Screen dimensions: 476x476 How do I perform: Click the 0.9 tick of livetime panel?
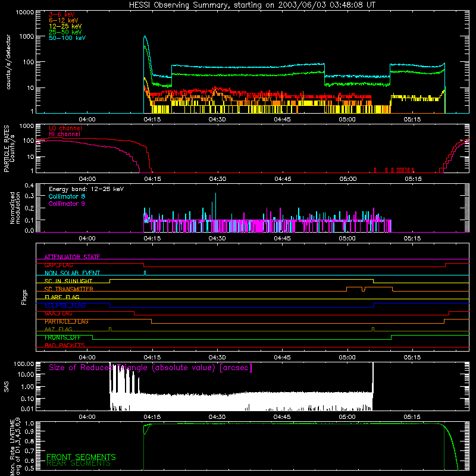pos(30,431)
